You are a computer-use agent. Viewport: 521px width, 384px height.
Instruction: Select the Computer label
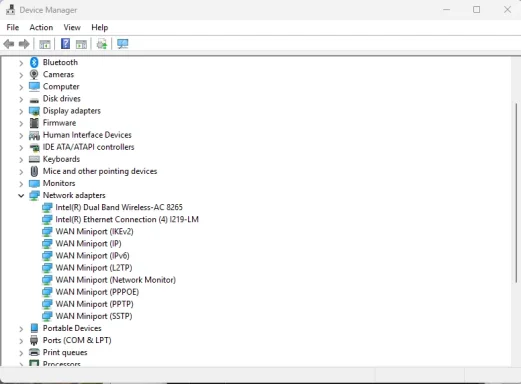point(61,87)
